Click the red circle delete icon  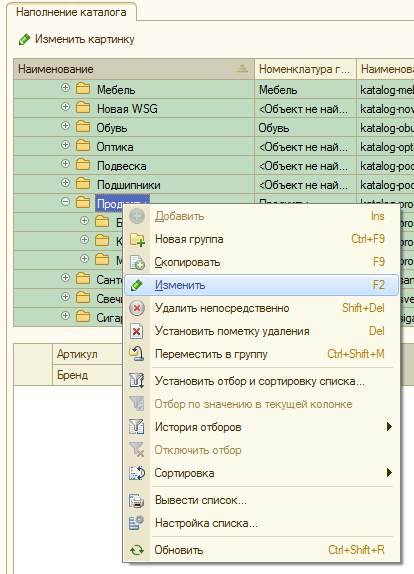137,308
